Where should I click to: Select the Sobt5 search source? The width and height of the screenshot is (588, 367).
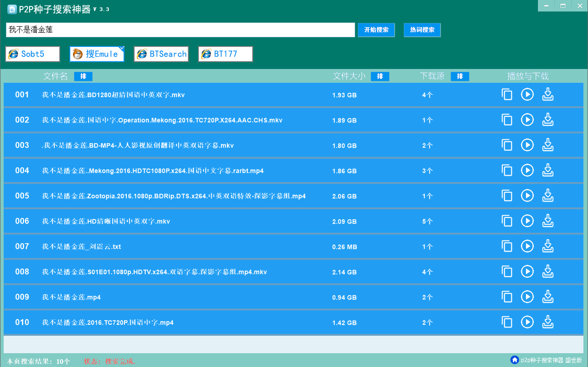(x=33, y=54)
